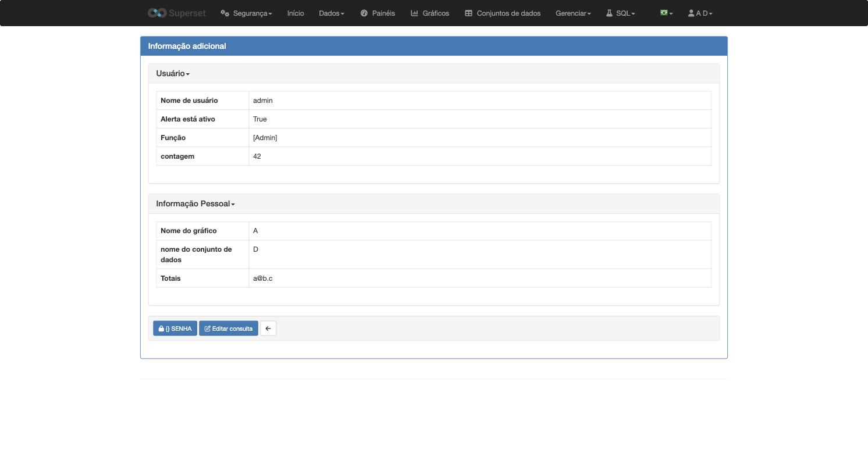
Task: Click the Superset logo
Action: coord(176,13)
